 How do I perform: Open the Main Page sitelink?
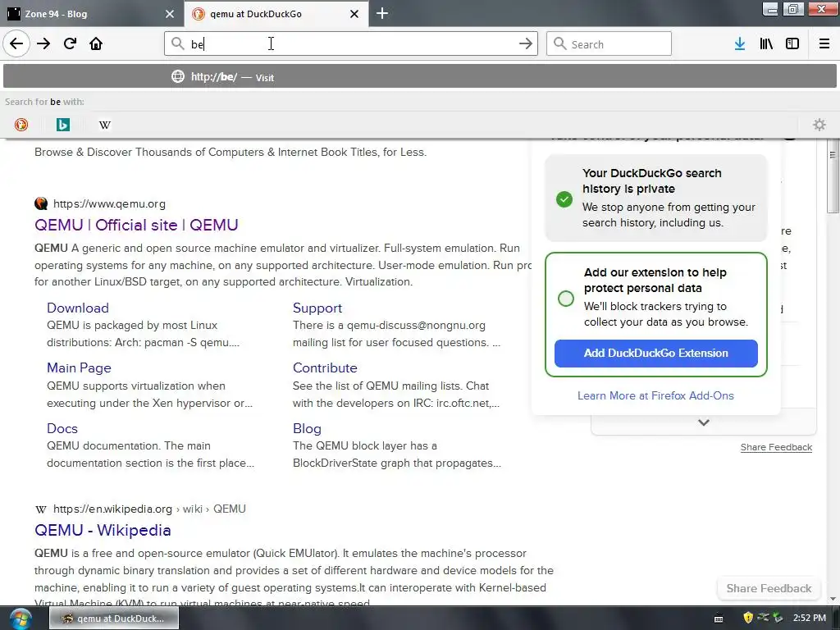pos(79,368)
